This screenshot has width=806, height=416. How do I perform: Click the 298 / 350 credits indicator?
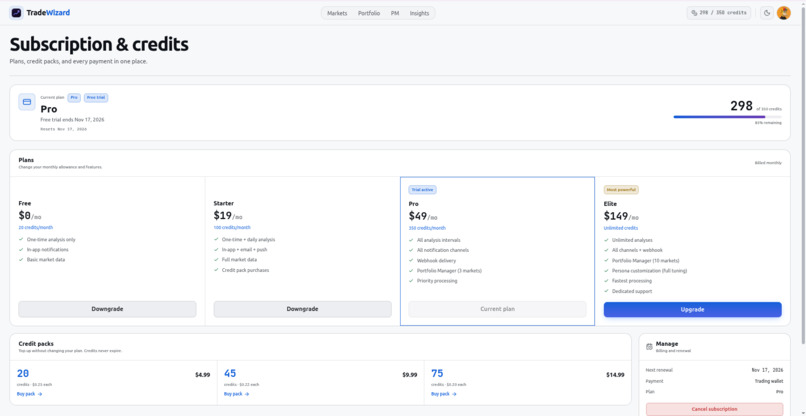pos(719,13)
